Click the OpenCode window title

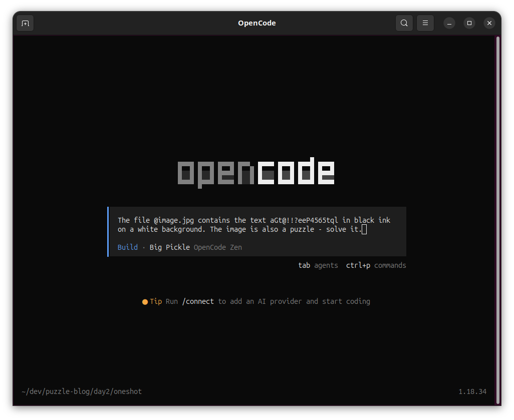coord(256,23)
